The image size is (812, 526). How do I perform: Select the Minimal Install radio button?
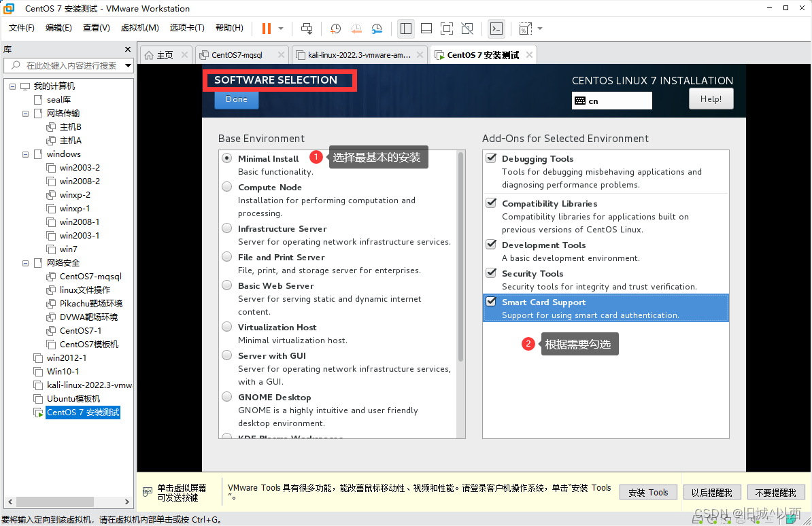[x=227, y=158]
